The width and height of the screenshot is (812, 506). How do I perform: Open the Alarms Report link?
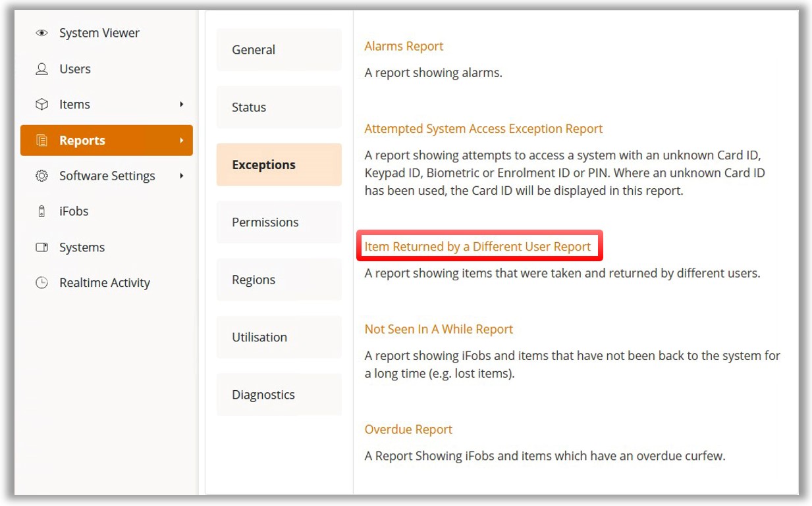[x=404, y=46]
